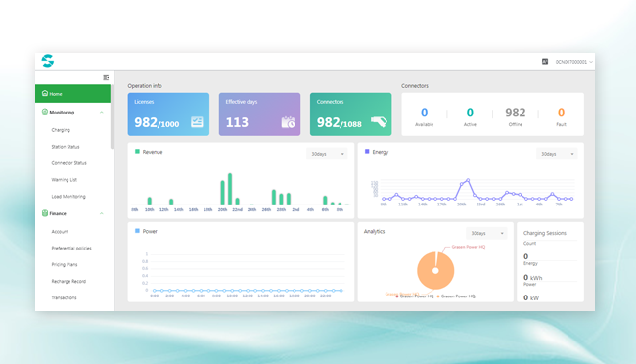Open the Energy 30days dropdown

557,154
